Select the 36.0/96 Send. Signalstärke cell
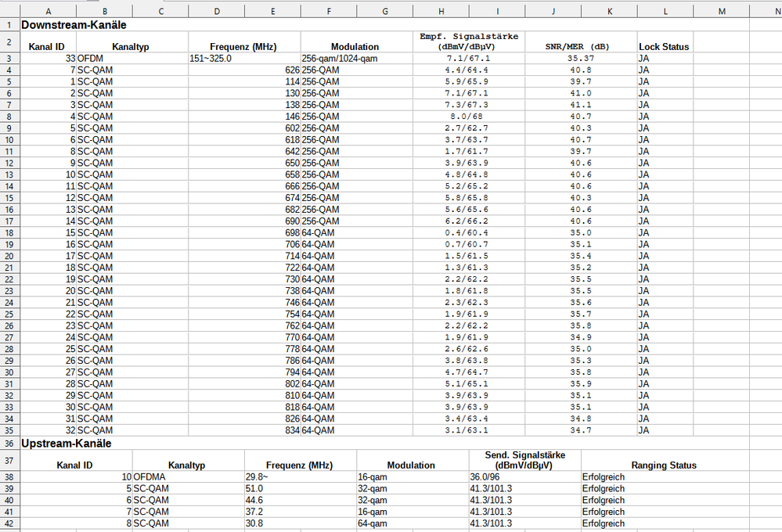782x532 pixels. (x=524, y=477)
